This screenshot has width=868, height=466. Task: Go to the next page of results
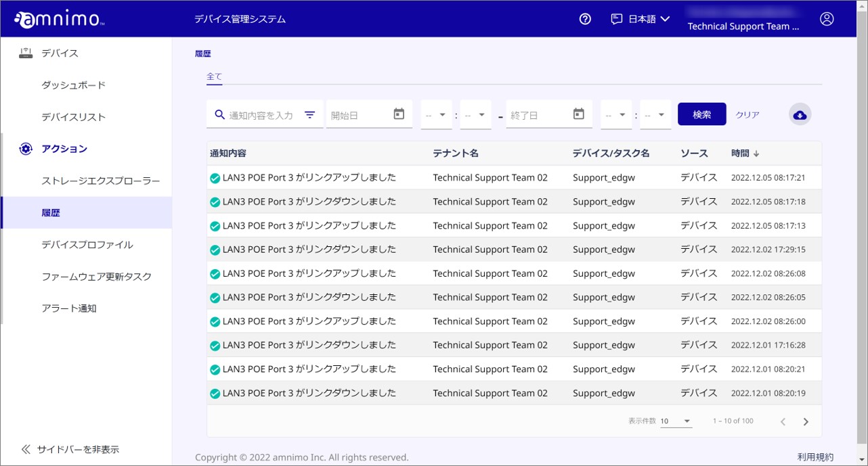click(806, 420)
